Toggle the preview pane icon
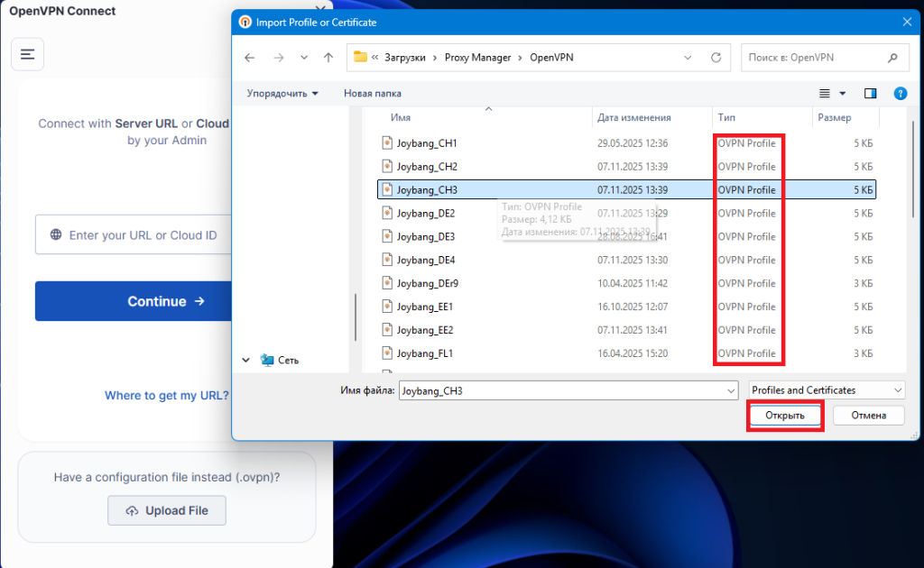The image size is (924, 568). click(x=870, y=93)
